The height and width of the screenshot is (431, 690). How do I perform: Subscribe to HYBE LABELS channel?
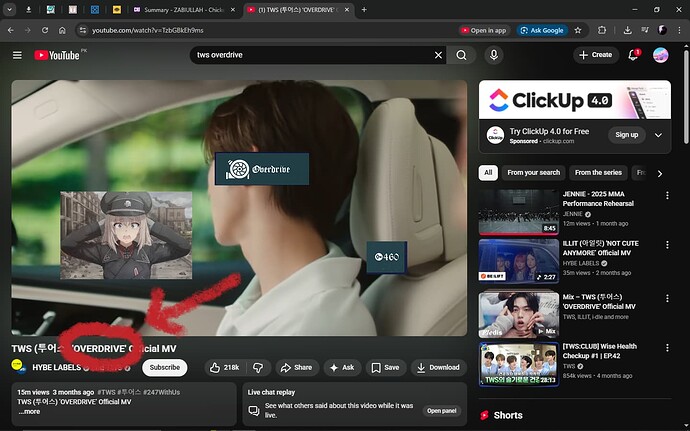165,367
